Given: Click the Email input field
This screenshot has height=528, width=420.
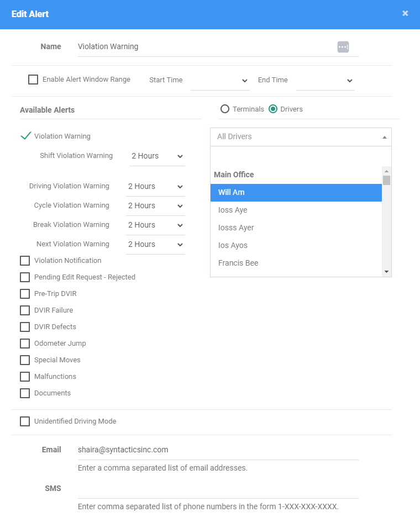Looking at the screenshot, I should (218, 450).
